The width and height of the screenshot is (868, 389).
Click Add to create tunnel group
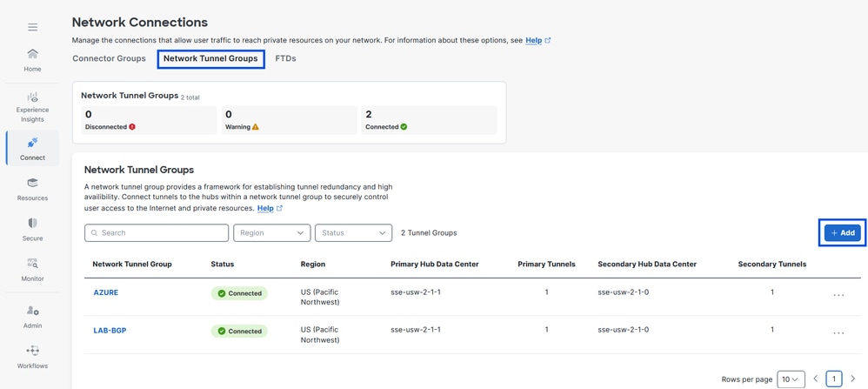842,233
